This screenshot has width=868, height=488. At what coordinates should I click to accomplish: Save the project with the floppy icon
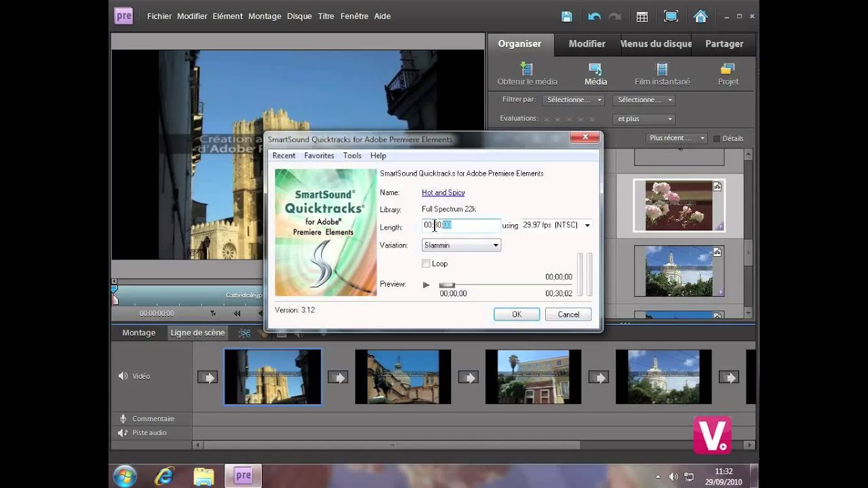tap(567, 17)
